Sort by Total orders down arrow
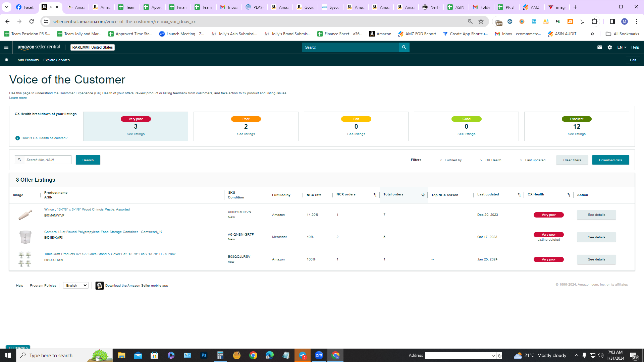This screenshot has width=644, height=362. [423, 195]
